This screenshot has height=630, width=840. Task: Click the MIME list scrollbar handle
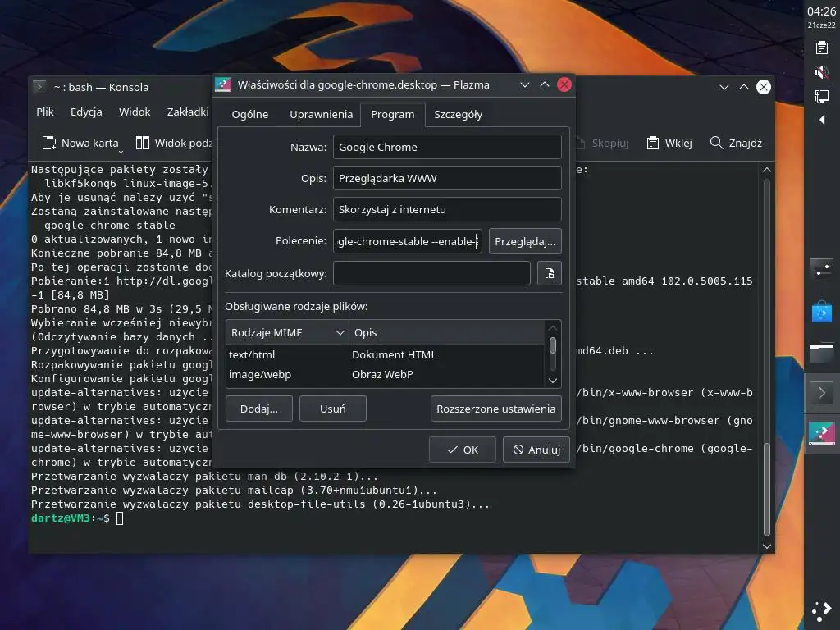553,346
